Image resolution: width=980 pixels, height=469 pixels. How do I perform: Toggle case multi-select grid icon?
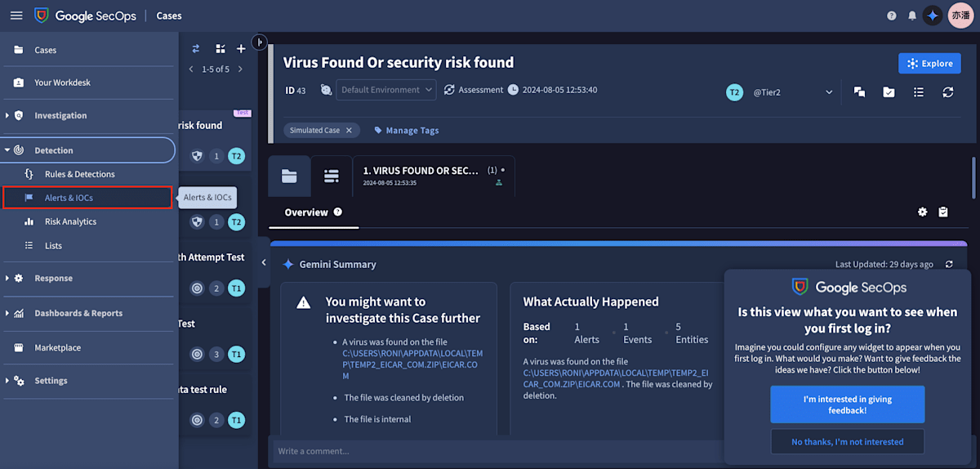pos(220,49)
